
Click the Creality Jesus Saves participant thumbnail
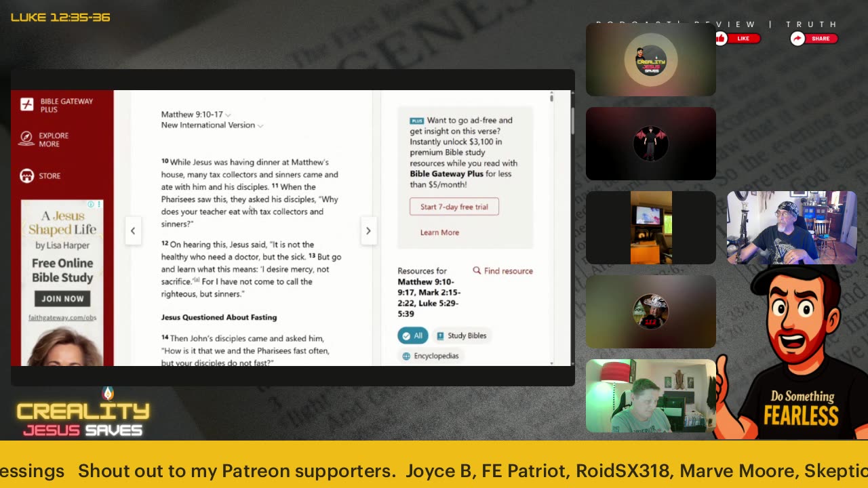click(651, 60)
